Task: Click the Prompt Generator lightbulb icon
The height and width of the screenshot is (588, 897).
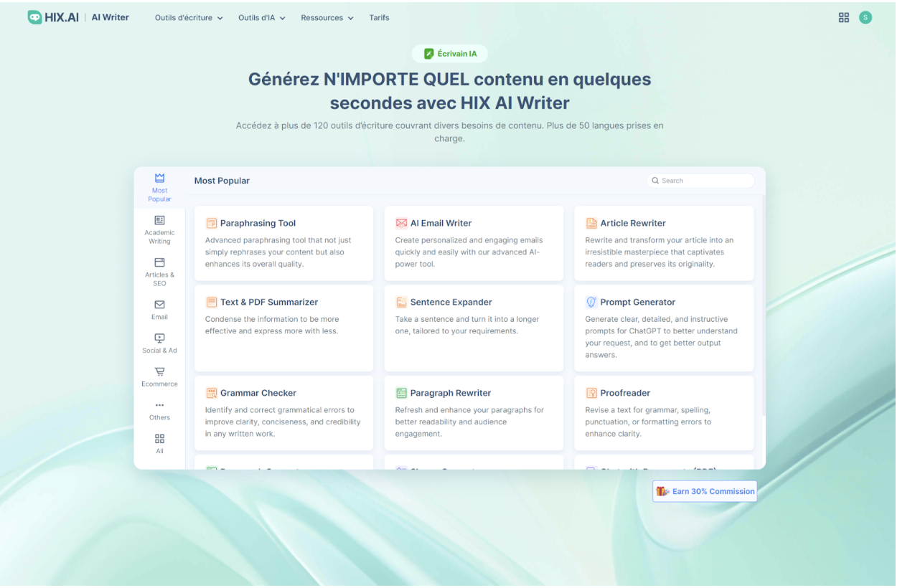Action: point(591,302)
